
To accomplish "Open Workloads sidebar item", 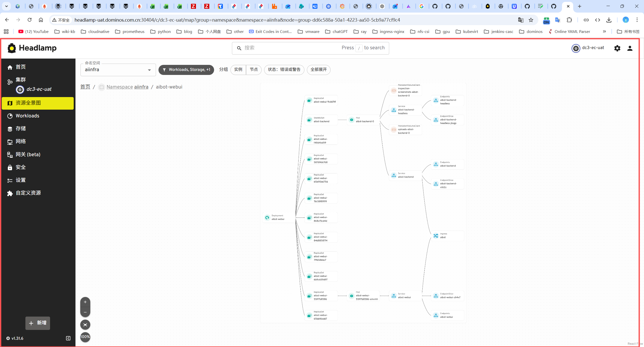I will pos(38,116).
